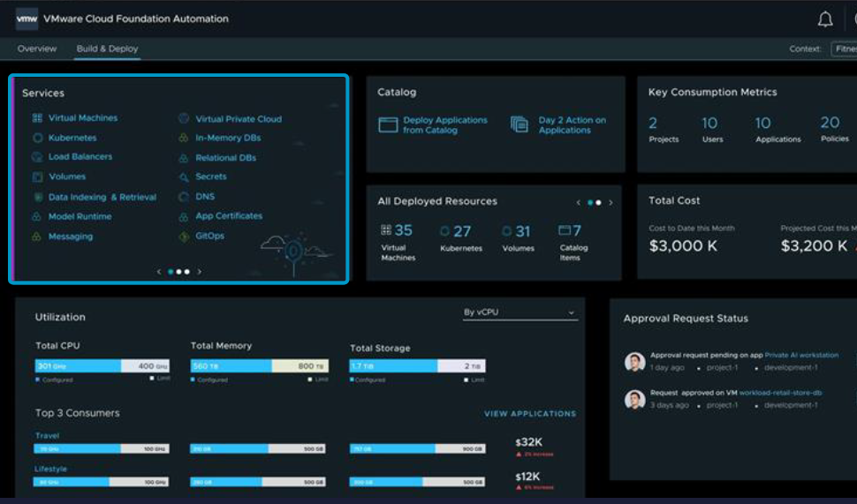
Task: Open the Virtual Machines service link
Action: (x=83, y=118)
